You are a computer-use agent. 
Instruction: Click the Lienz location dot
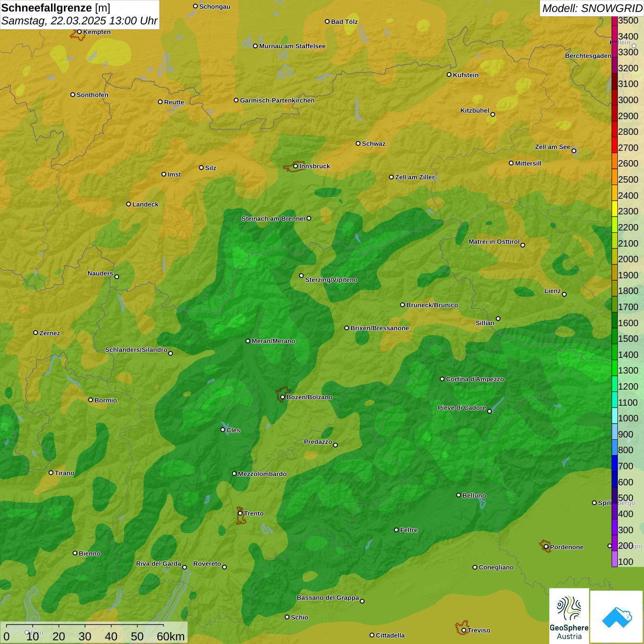(564, 294)
